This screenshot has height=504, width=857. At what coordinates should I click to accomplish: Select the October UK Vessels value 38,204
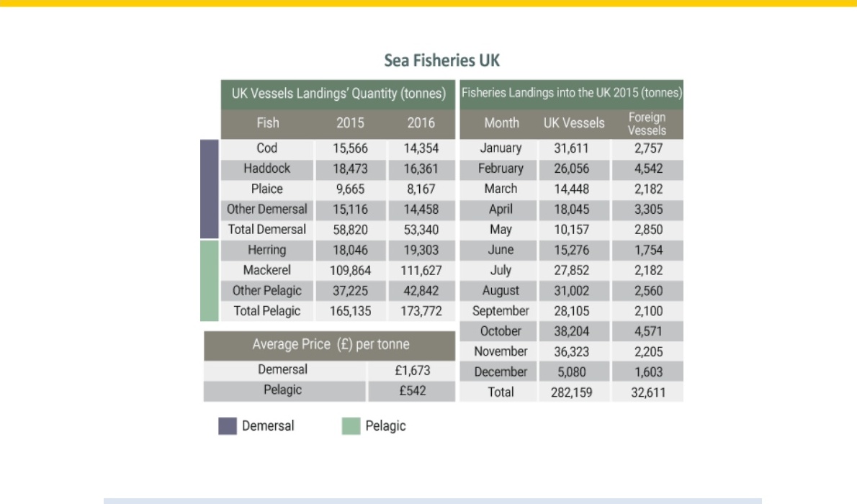tap(571, 331)
